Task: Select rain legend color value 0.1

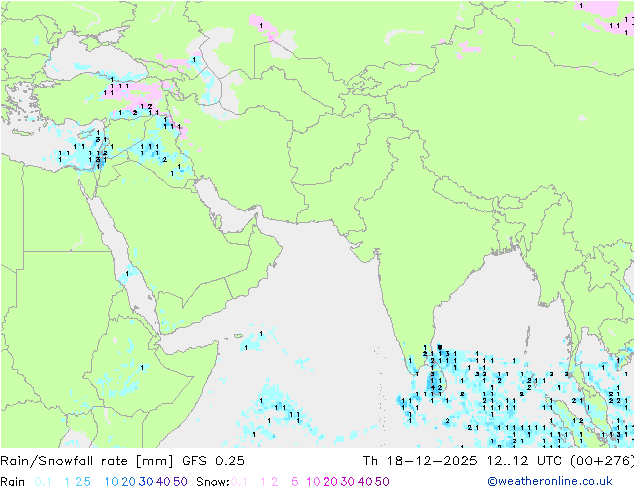Action: [43, 482]
